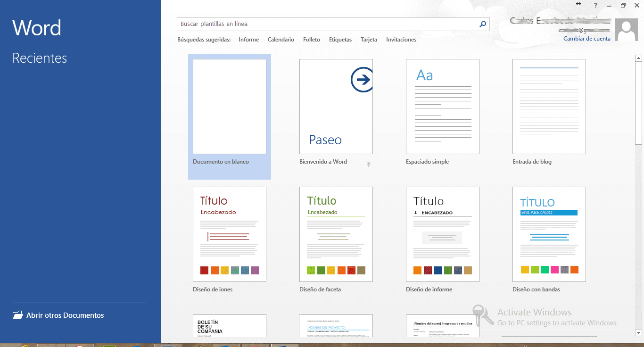
Task: Open Programa de estudios template
Action: 443,326
